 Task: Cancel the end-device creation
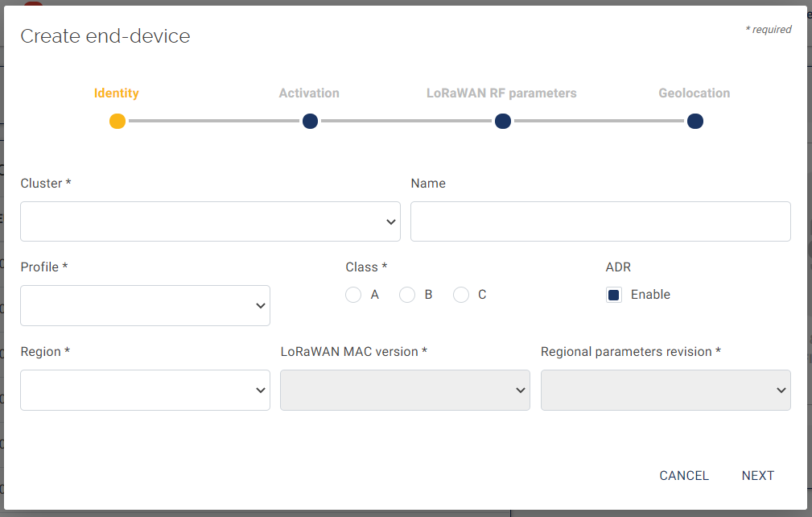coord(684,476)
